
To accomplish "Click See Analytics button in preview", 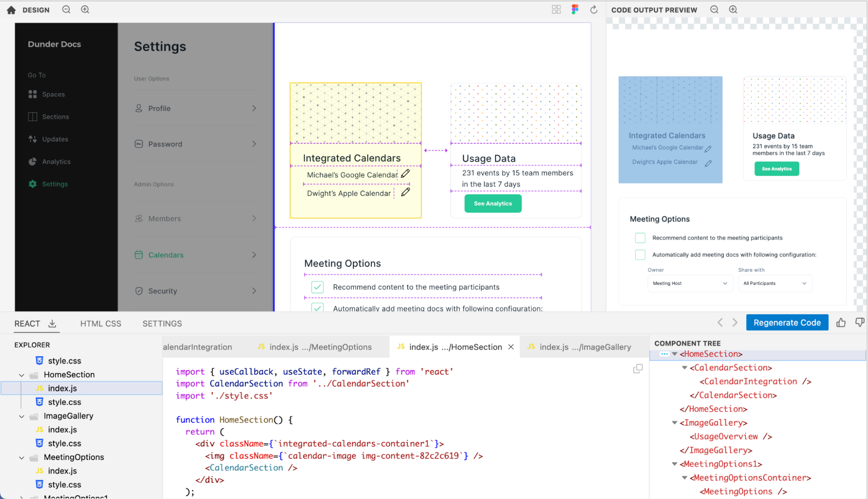I will [777, 169].
